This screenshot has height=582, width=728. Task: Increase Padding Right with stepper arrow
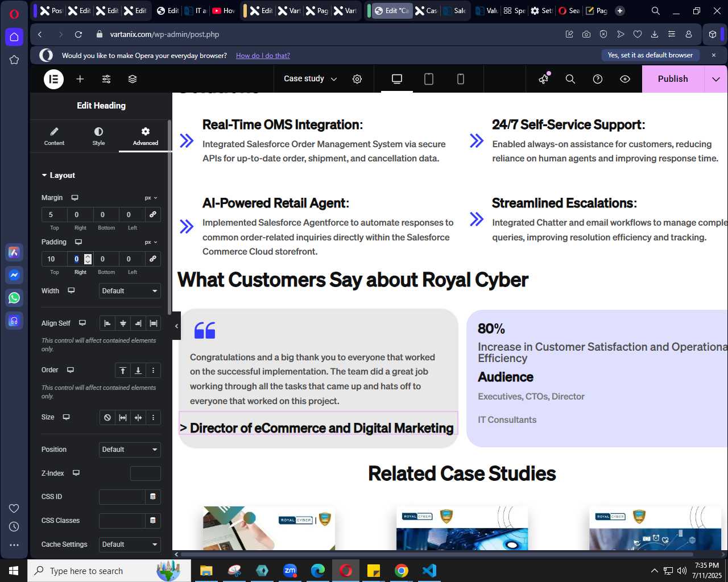(88, 256)
